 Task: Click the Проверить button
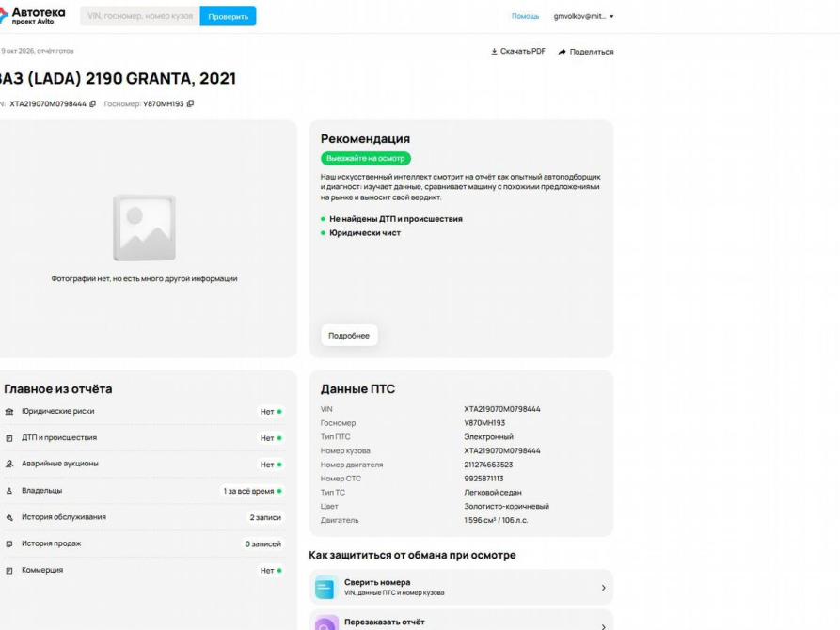point(228,16)
